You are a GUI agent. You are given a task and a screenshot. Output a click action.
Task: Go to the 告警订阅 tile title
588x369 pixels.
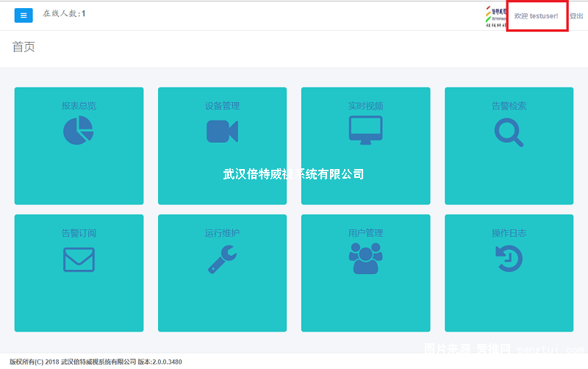tap(79, 233)
